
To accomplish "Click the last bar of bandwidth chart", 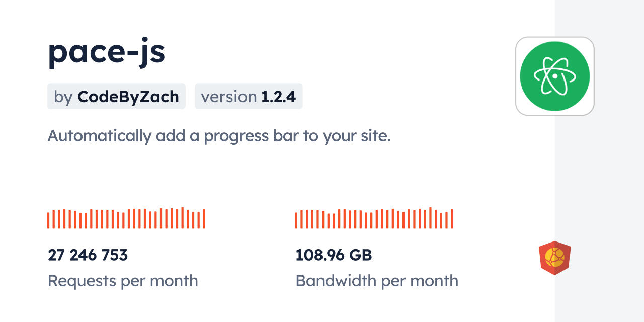I will tap(452, 219).
